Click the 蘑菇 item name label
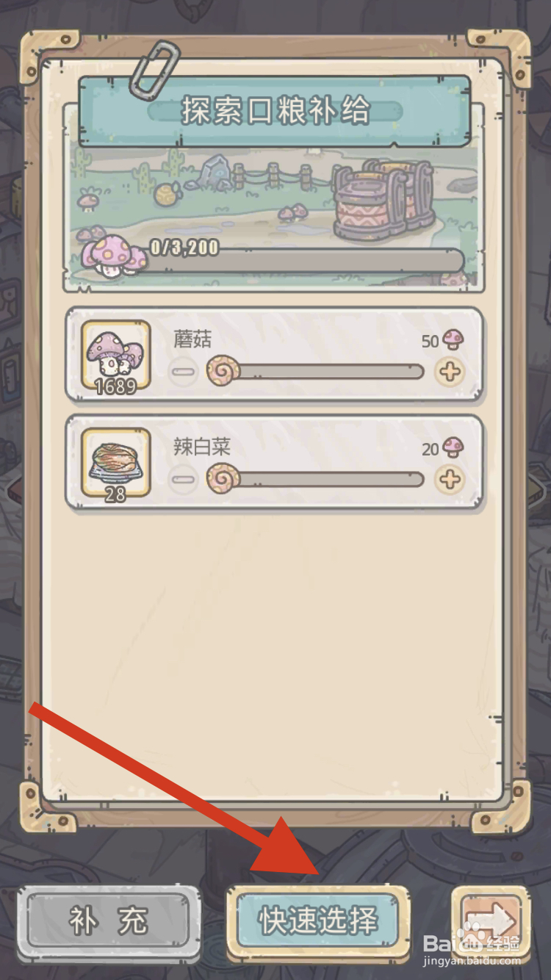Image resolution: width=551 pixels, height=980 pixels. click(192, 339)
